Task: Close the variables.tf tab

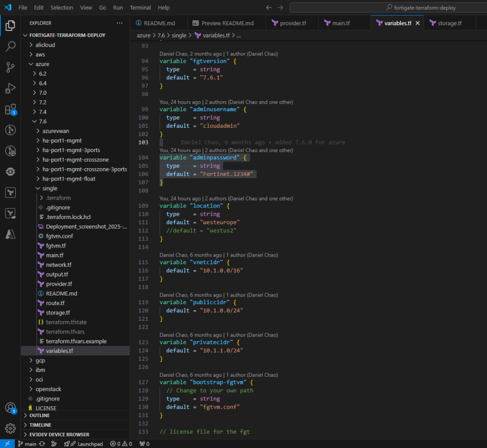Action: point(418,23)
